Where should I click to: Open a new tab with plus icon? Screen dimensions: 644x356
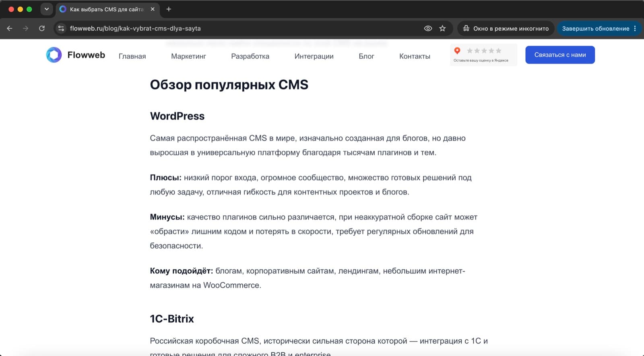click(169, 9)
